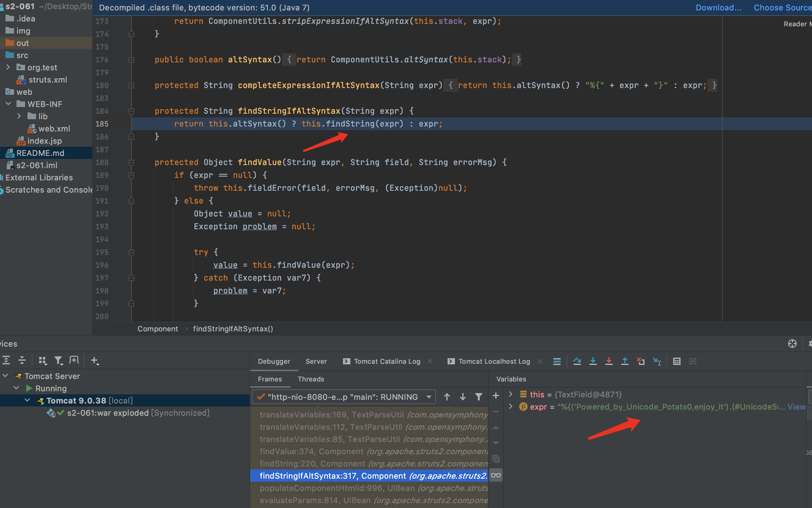
Task: Click the View link for expr value
Action: [x=796, y=407]
